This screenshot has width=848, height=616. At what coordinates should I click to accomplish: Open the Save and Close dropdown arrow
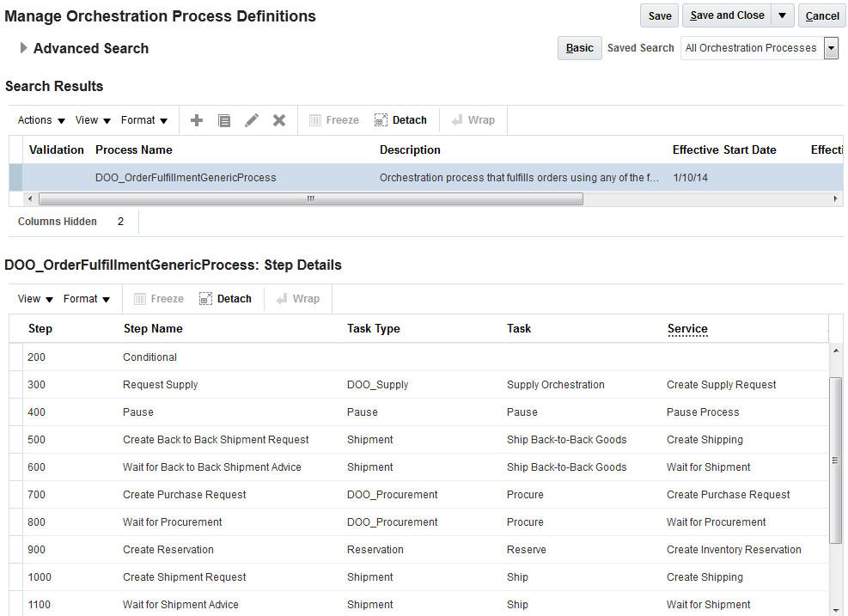pyautogui.click(x=784, y=15)
